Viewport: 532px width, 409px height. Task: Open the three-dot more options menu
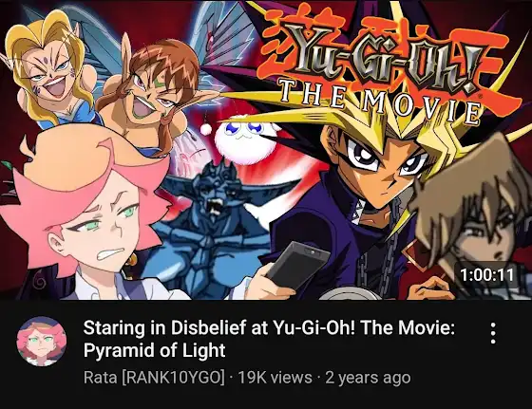pyautogui.click(x=493, y=333)
